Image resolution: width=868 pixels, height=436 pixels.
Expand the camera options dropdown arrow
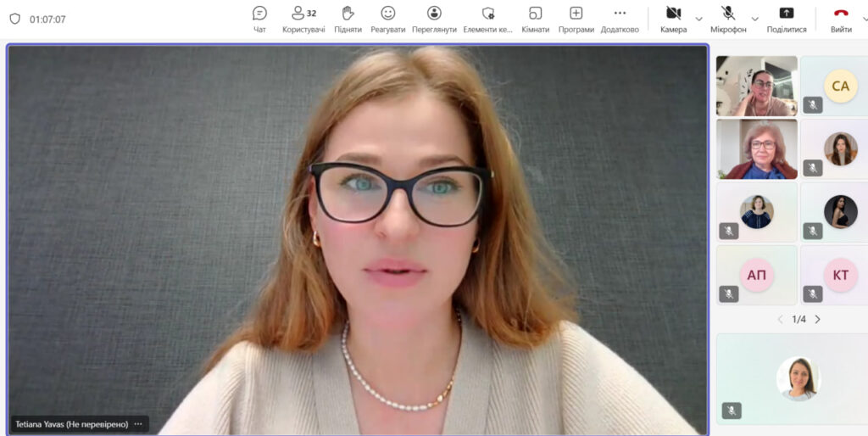[699, 19]
